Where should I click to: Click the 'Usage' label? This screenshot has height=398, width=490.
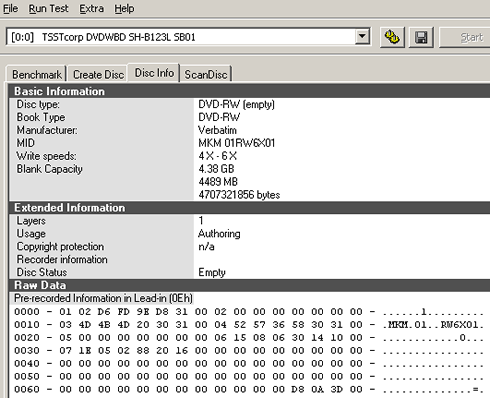(31, 234)
